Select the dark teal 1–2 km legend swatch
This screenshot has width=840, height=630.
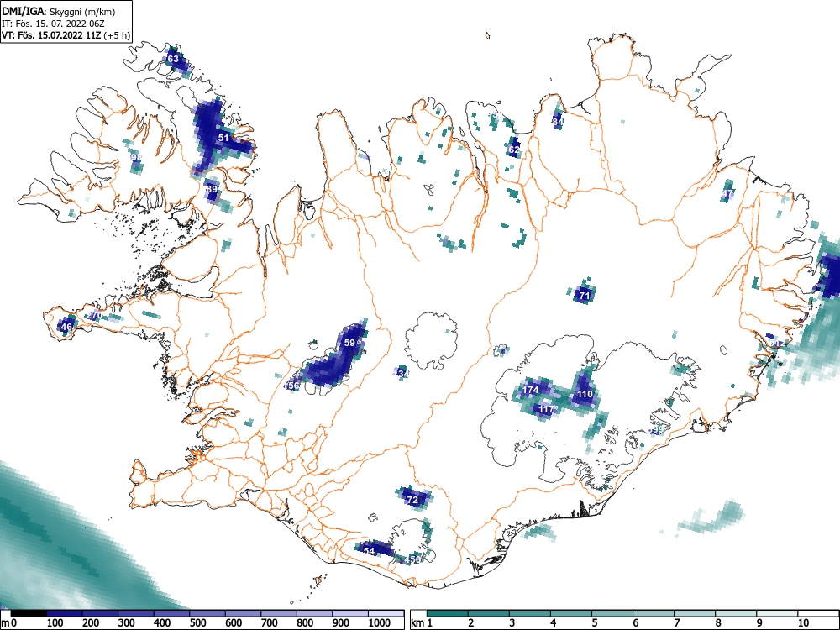(448, 613)
